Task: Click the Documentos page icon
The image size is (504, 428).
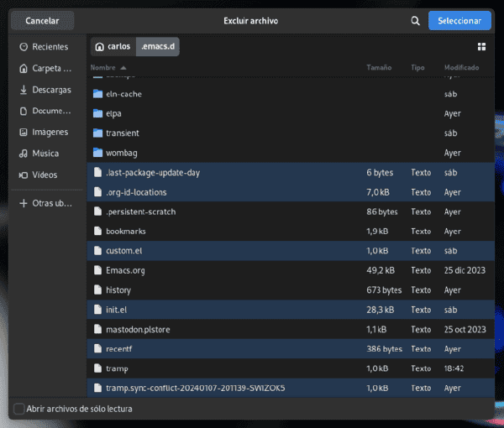Action: 24,111
